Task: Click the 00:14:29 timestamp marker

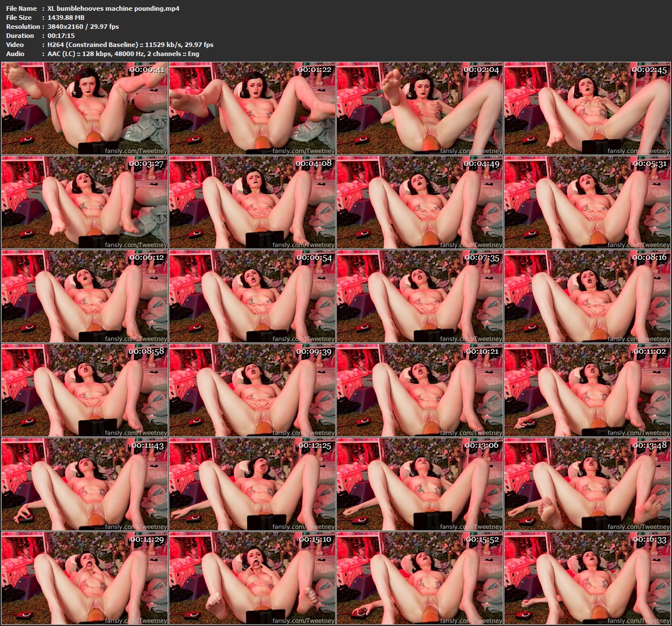Action: point(147,539)
